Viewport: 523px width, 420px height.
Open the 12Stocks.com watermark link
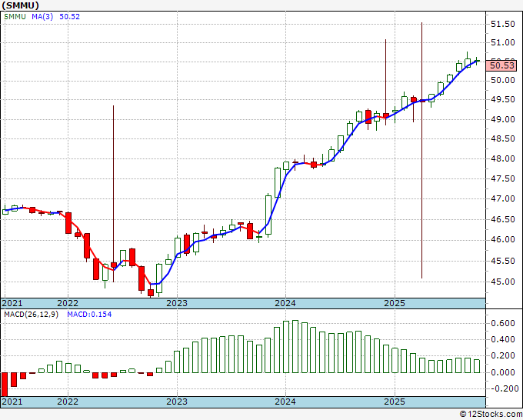(490, 414)
